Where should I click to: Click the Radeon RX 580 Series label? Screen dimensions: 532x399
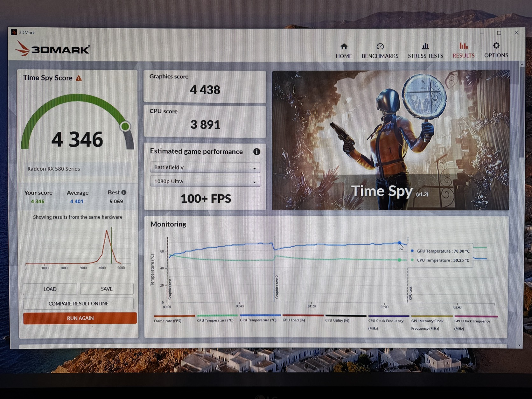[53, 169]
